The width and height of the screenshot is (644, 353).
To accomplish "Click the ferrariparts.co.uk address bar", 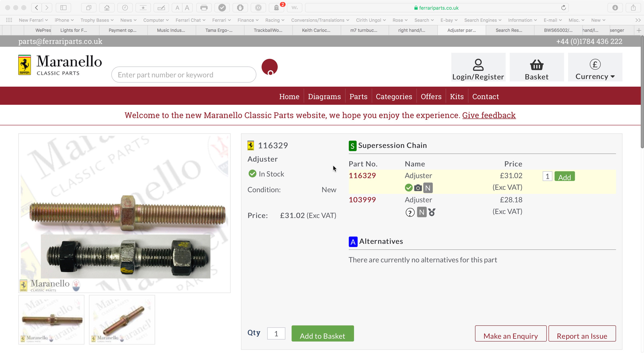I will click(436, 8).
